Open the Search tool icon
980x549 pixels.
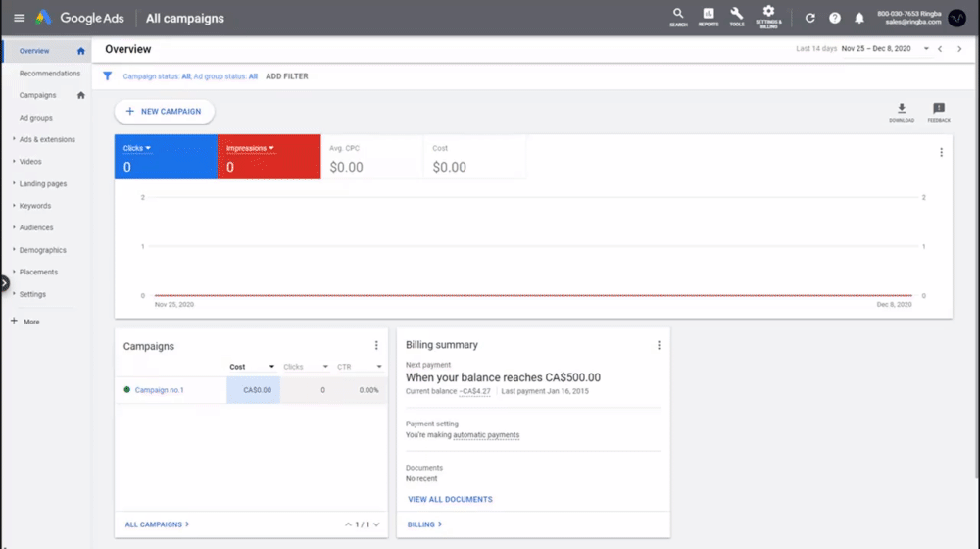pos(678,17)
